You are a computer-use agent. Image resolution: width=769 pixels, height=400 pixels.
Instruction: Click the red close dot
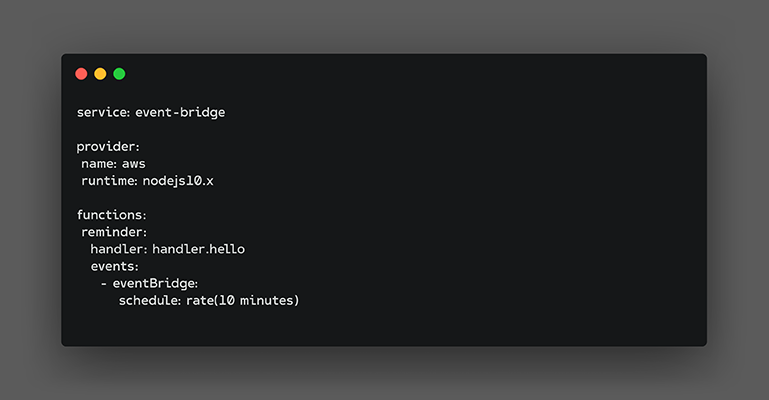coord(81,74)
